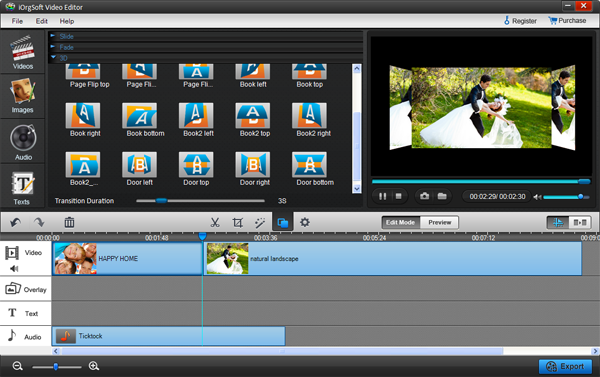
Task: Pause the preview playback
Action: point(382,196)
